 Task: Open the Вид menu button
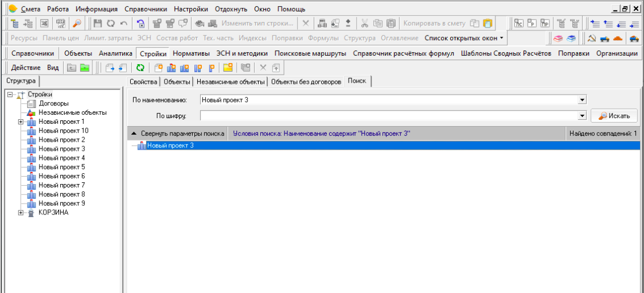(x=53, y=68)
